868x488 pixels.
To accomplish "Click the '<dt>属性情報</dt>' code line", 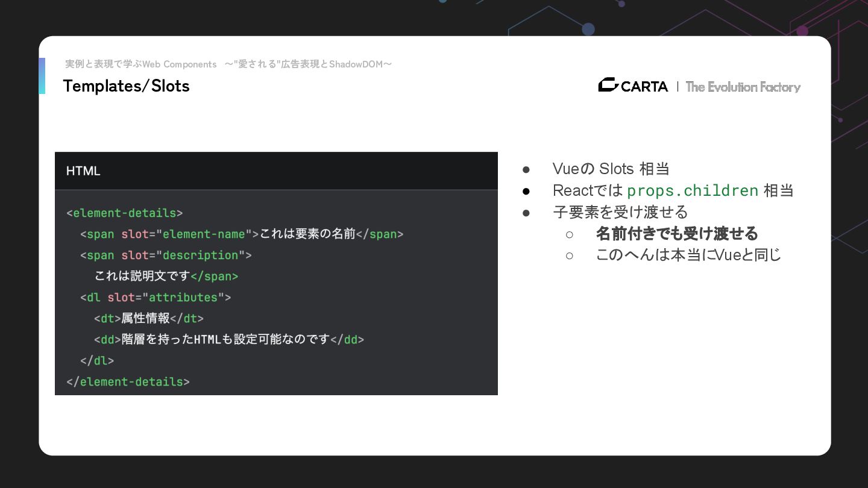I will [149, 319].
